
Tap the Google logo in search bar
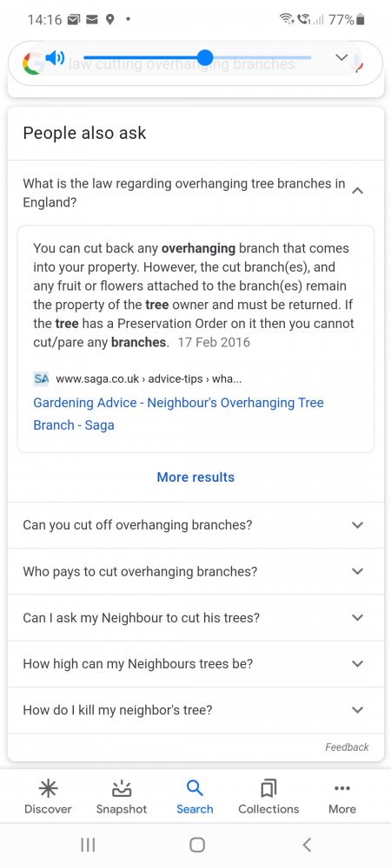point(32,63)
